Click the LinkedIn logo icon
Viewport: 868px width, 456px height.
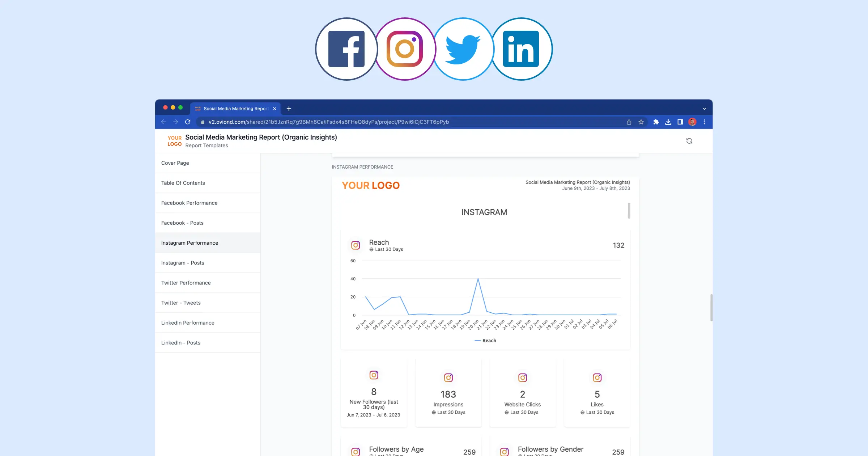click(x=521, y=49)
